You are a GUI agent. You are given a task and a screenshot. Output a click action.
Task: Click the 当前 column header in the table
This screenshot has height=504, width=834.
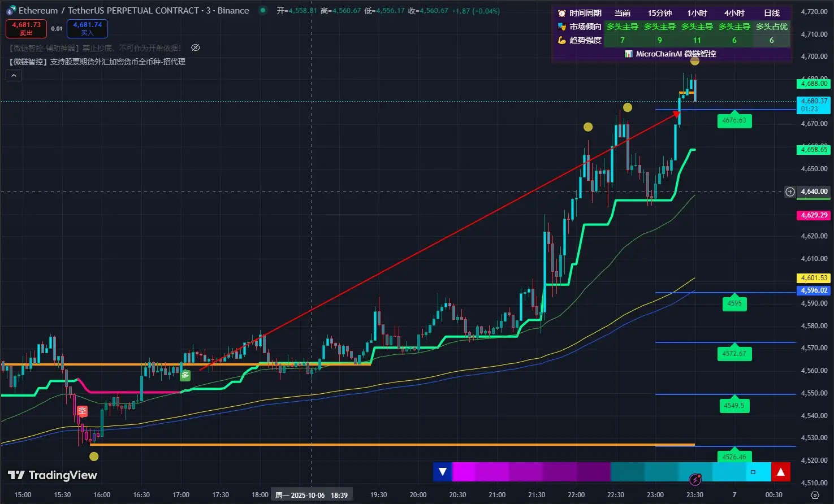623,13
